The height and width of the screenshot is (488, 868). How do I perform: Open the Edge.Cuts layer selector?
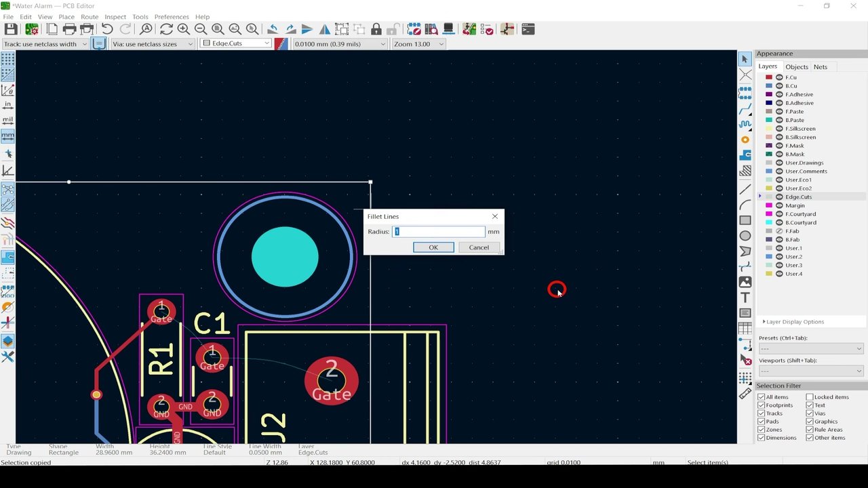coord(235,43)
